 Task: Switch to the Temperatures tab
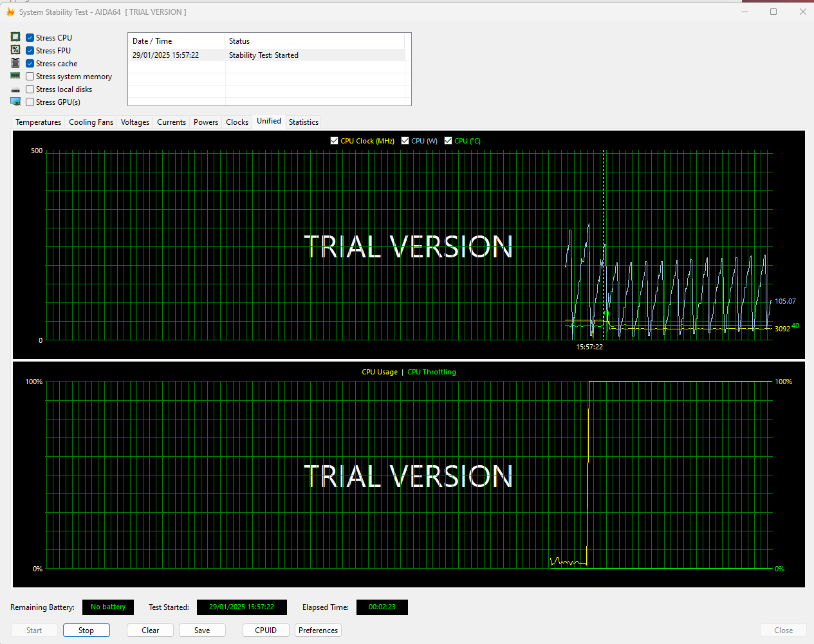(x=39, y=122)
